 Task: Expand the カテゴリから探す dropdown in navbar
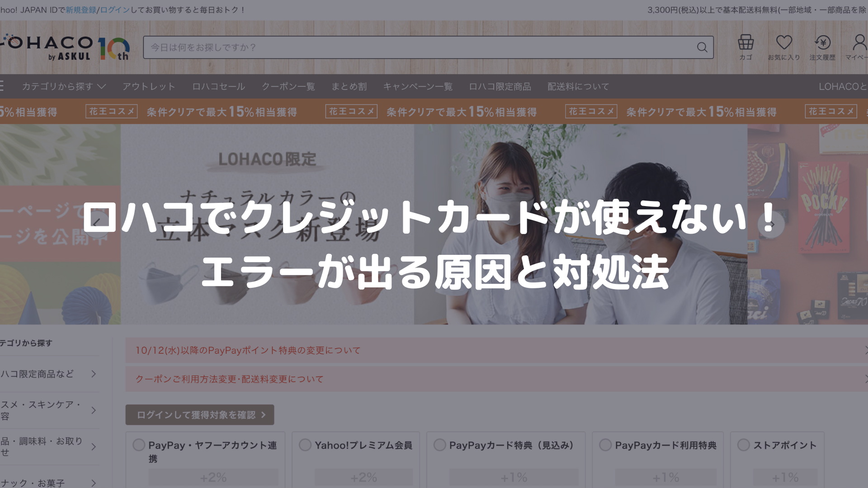click(x=63, y=86)
